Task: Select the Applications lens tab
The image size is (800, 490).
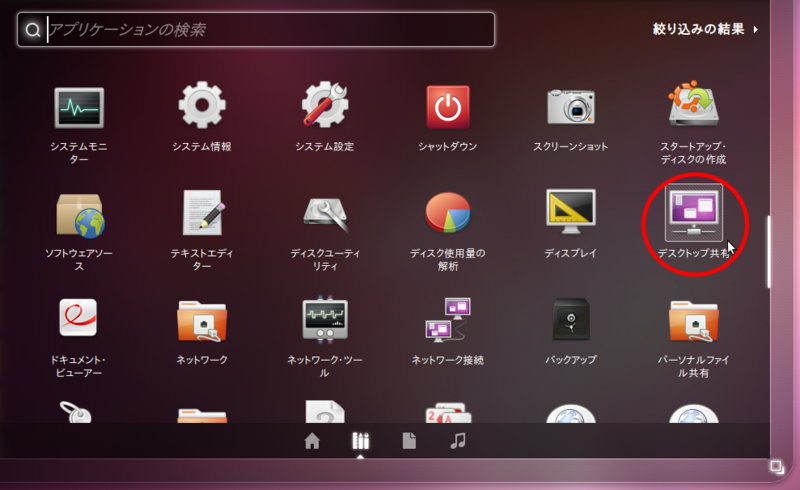Action: click(361, 440)
